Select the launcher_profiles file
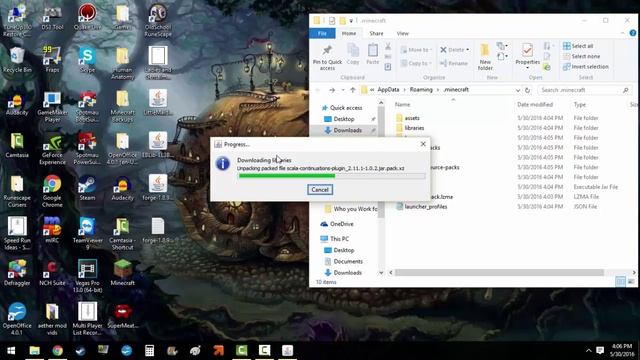Image resolution: width=640 pixels, height=360 pixels. click(x=422, y=207)
